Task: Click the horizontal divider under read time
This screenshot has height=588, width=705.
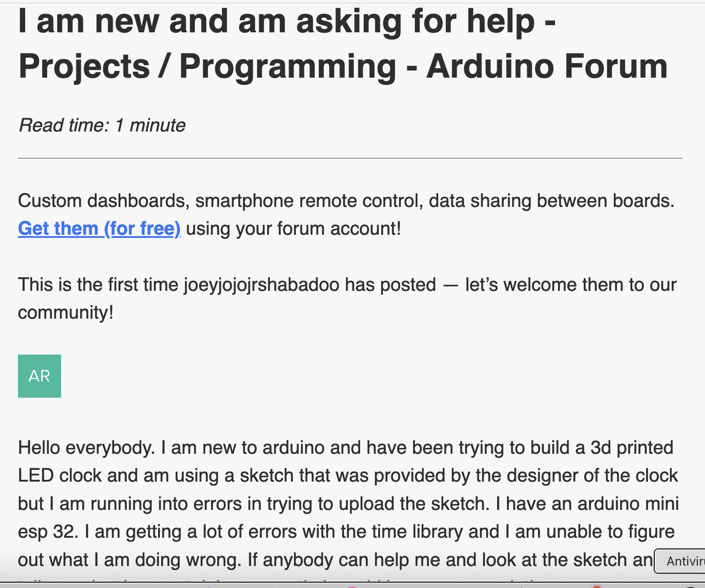Action: [350, 158]
